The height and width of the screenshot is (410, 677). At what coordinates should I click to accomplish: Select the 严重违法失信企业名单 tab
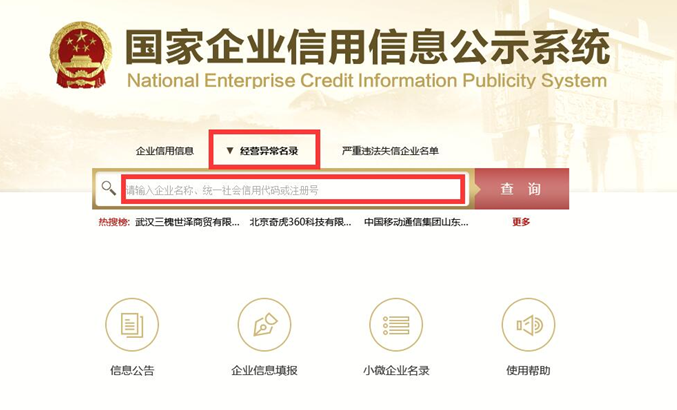click(390, 151)
